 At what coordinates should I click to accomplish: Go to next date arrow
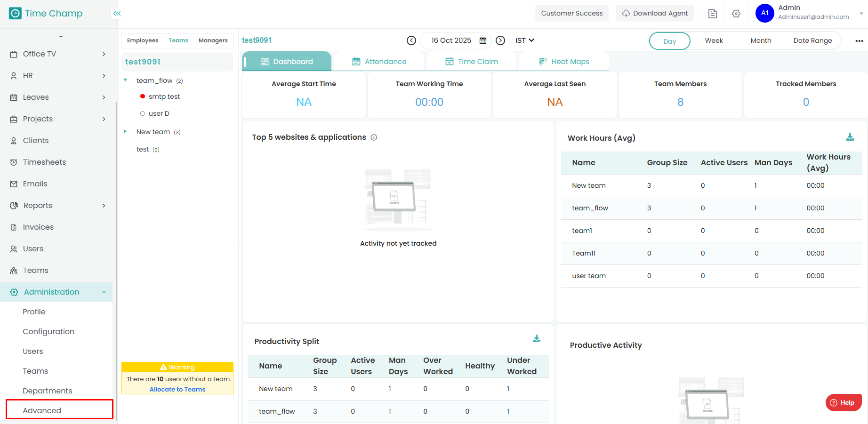click(500, 40)
